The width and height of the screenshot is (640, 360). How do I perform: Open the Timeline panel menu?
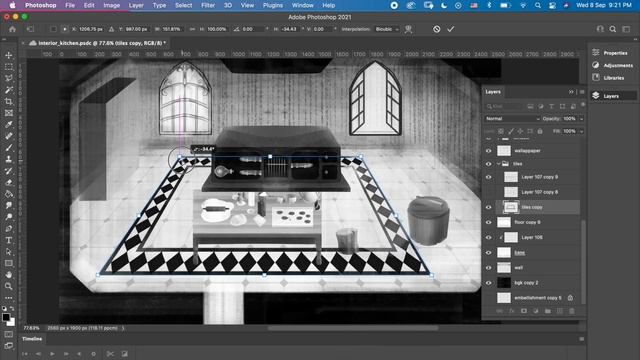(x=582, y=339)
